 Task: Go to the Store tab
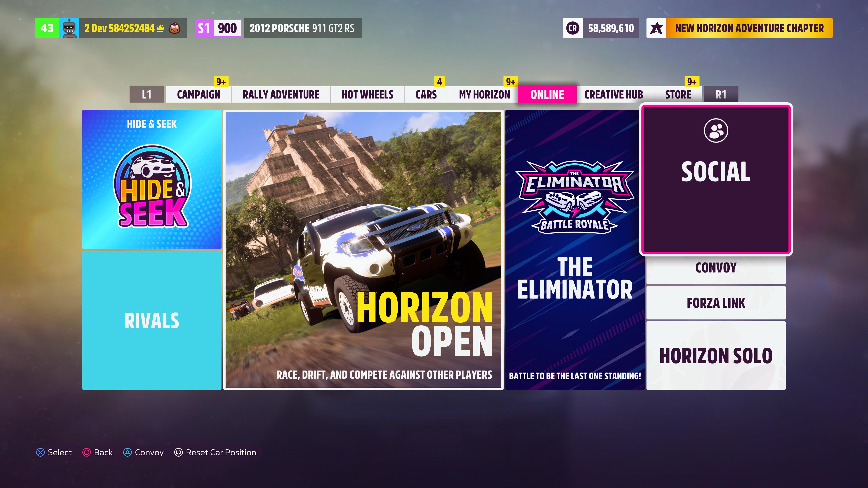[678, 95]
